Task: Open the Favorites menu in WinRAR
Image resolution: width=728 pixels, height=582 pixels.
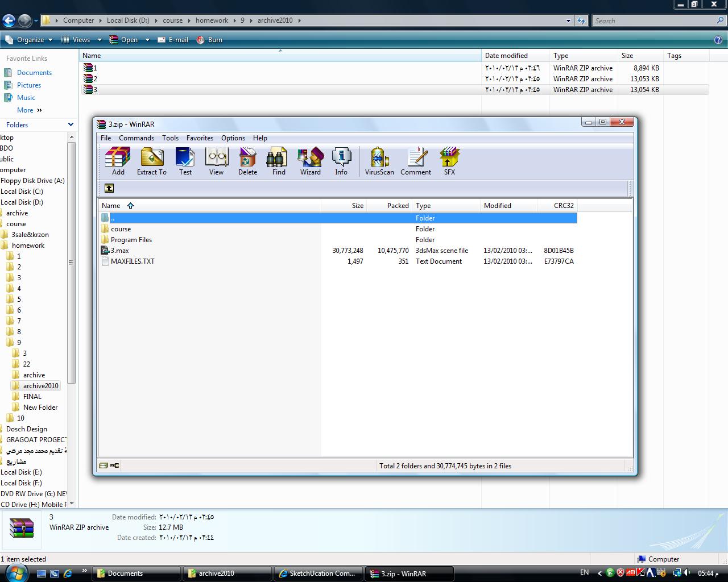Action: [200, 138]
